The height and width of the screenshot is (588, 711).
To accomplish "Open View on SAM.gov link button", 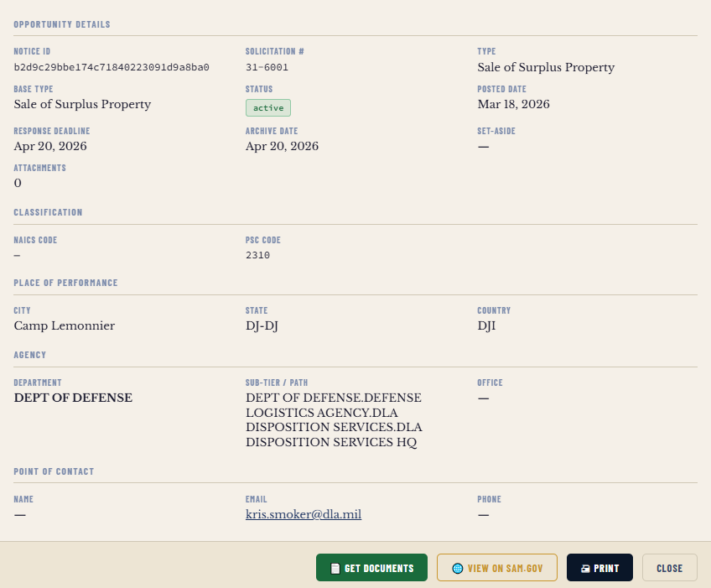I will click(497, 567).
